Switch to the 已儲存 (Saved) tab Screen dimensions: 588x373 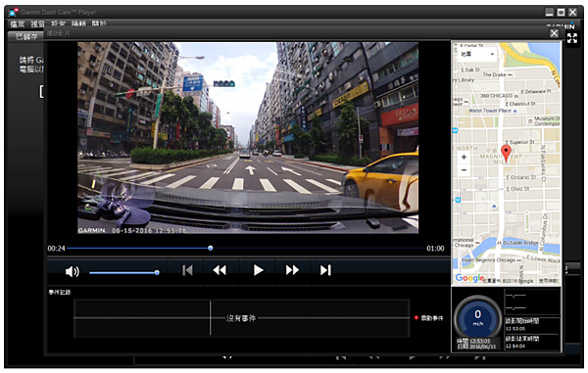[26, 36]
